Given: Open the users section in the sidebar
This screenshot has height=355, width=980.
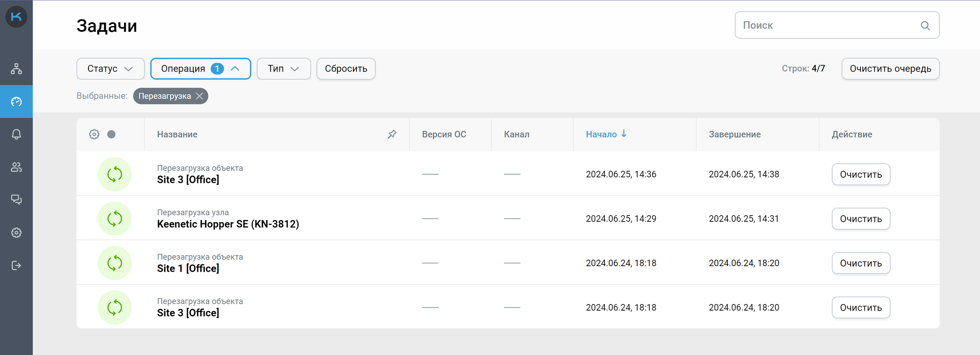Looking at the screenshot, I should click(x=16, y=167).
